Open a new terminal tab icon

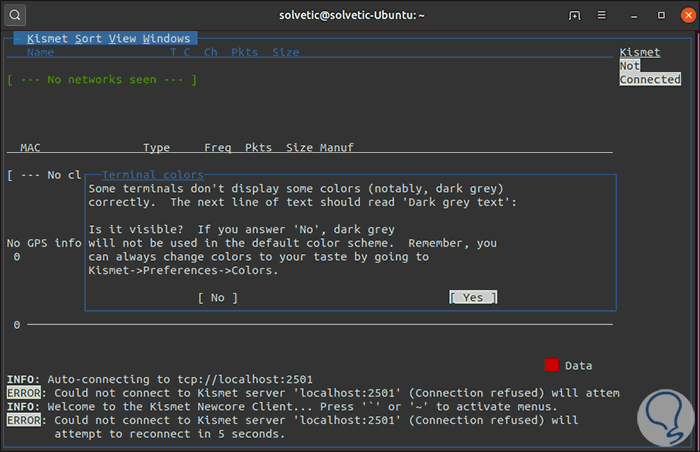575,16
